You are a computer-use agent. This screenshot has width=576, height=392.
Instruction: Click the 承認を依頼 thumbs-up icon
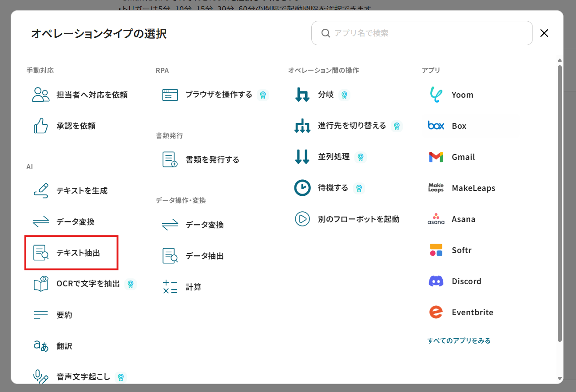(41, 126)
